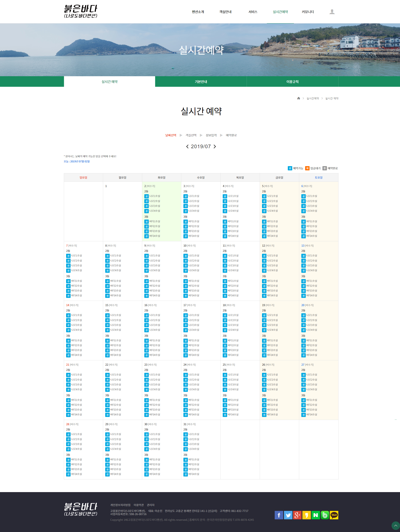Open the Naver N icon in footer

315,515
